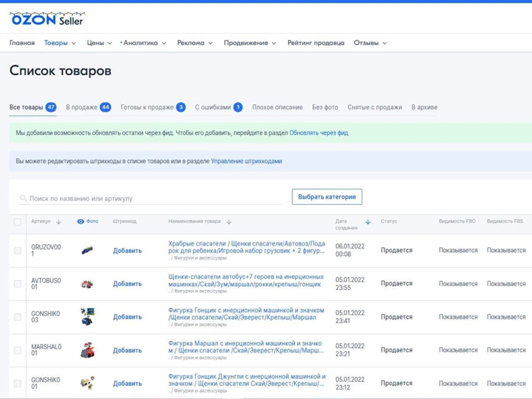This screenshot has height=399, width=532.
Task: Click the Статус column header
Action: point(389,221)
